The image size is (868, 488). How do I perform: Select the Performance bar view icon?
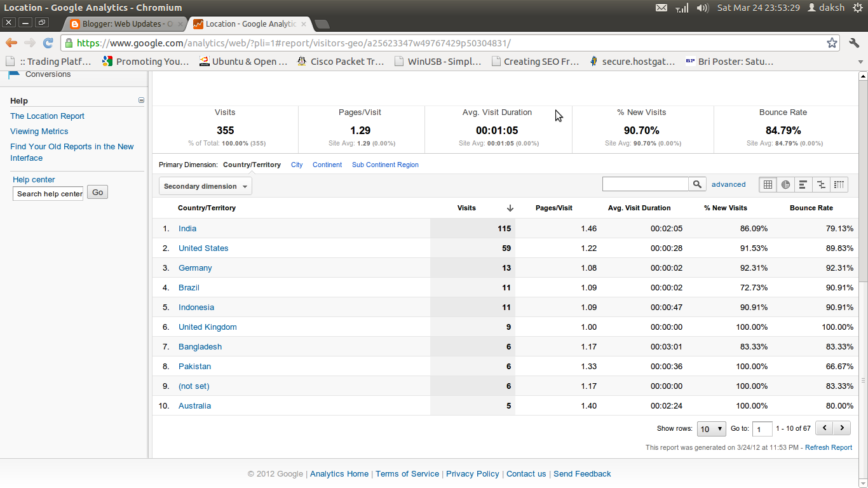click(803, 184)
